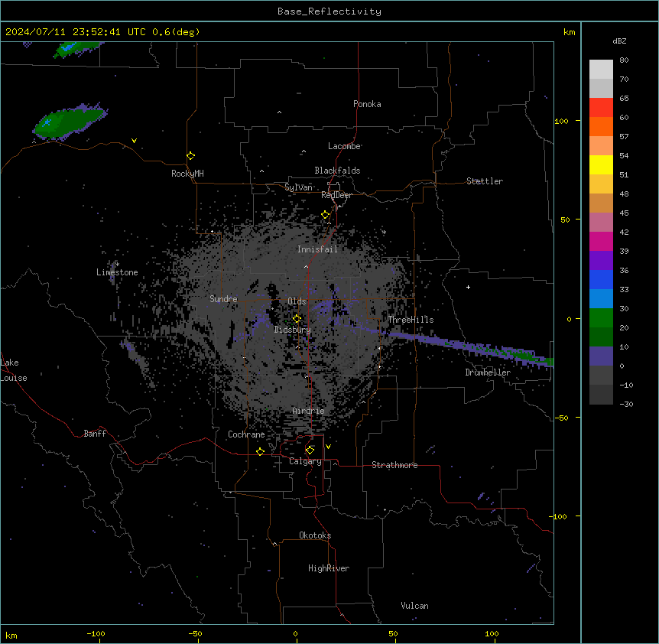
Task: Click the ThreeHills label
Action: pyautogui.click(x=411, y=320)
